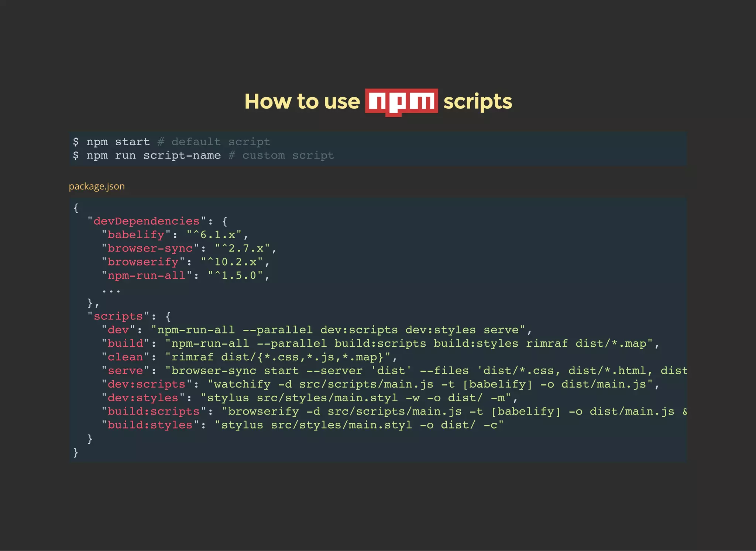Click the 'How to use' heading text
The image size is (756, 551).
pyautogui.click(x=302, y=101)
